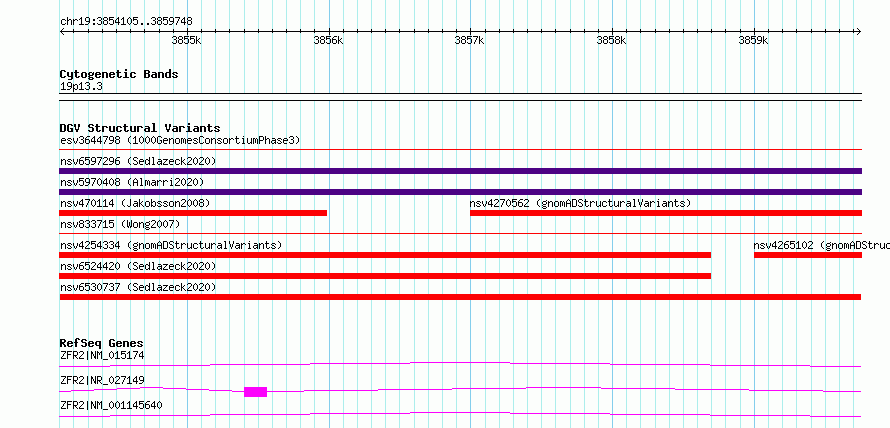Select the RefSeq Genes track title
The height and width of the screenshot is (428, 890).
pos(101,343)
